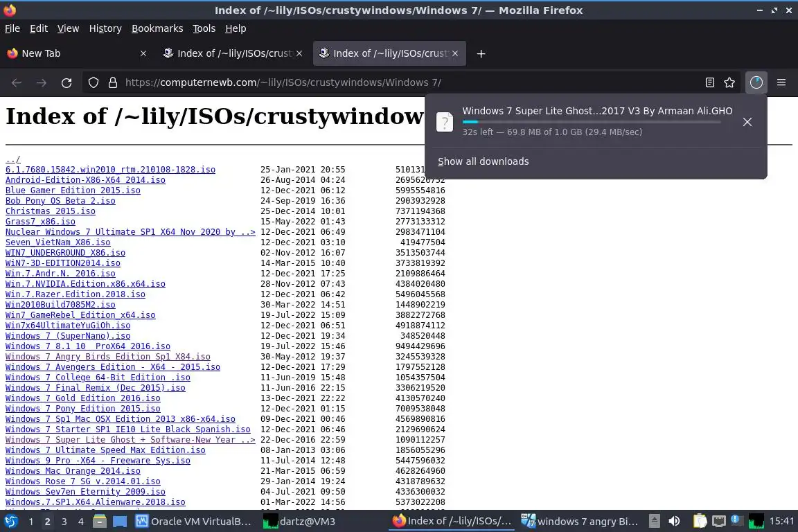Open Blue_Gamer_Edition_2015.iso link
This screenshot has width=798, height=532.
(73, 190)
